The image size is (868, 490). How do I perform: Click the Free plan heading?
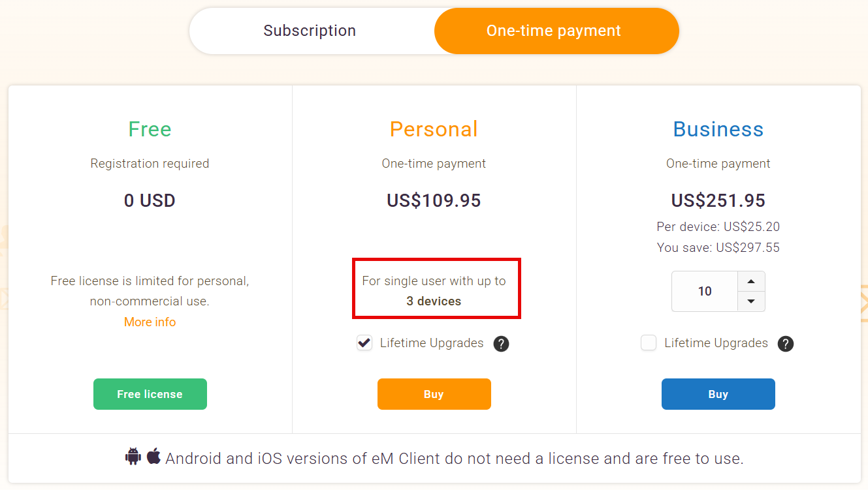[150, 129]
